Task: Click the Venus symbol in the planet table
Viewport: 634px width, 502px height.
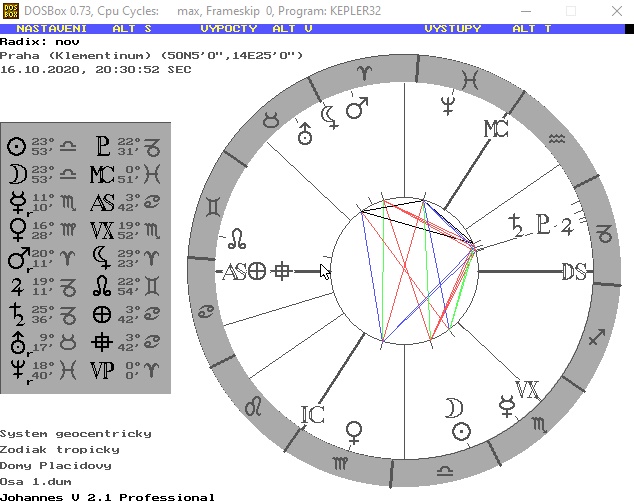Action: click(17, 230)
